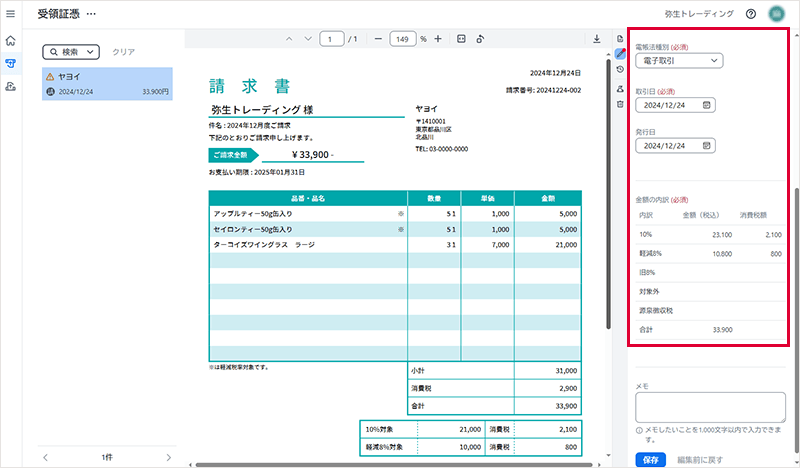800x468 pixels.
Task: Open history icon in side panel
Action: [x=620, y=69]
